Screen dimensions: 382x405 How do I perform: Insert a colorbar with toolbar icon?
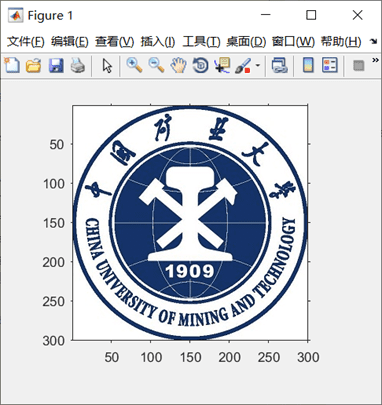pos(308,65)
